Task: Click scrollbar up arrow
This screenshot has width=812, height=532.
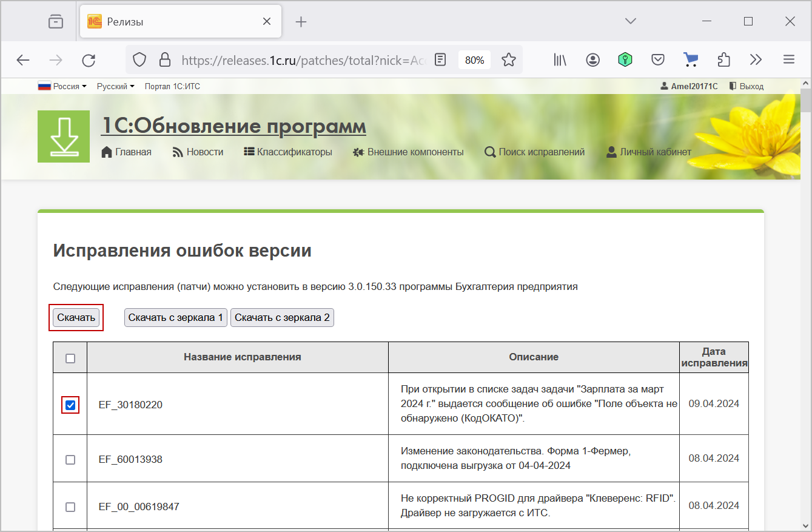Action: pos(805,84)
